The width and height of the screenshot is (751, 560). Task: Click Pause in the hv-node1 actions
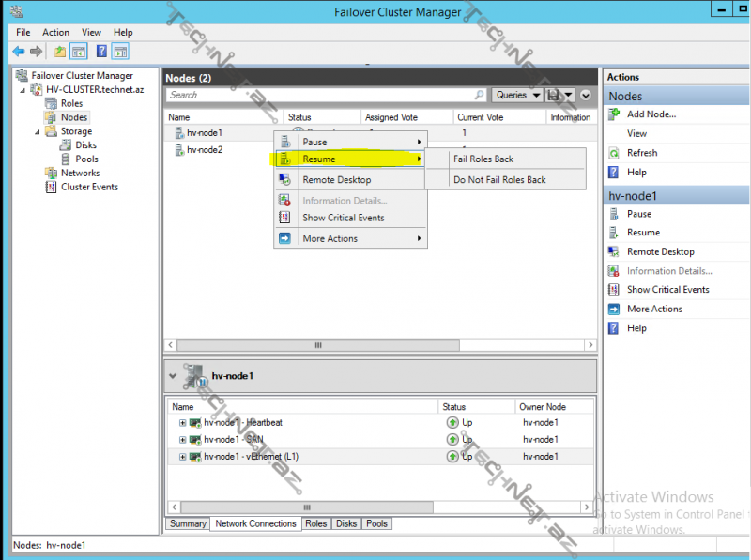[638, 214]
